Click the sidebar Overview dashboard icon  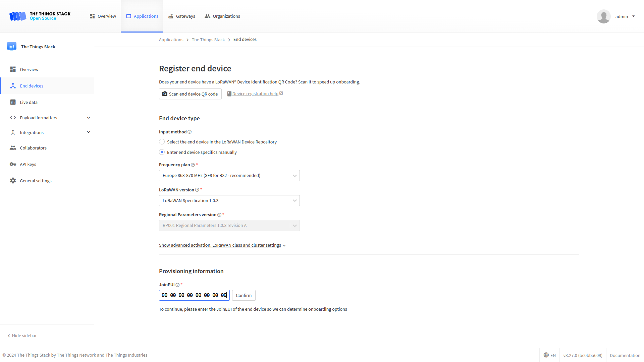pos(13,69)
